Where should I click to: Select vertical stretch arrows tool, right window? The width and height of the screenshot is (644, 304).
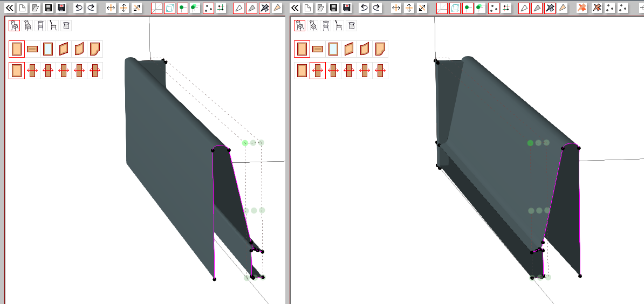[409, 8]
